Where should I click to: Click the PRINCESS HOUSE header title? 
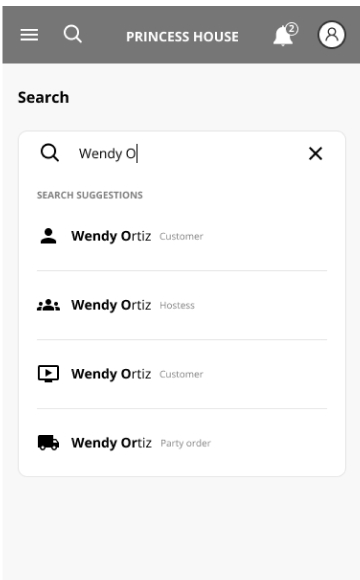pos(182,37)
